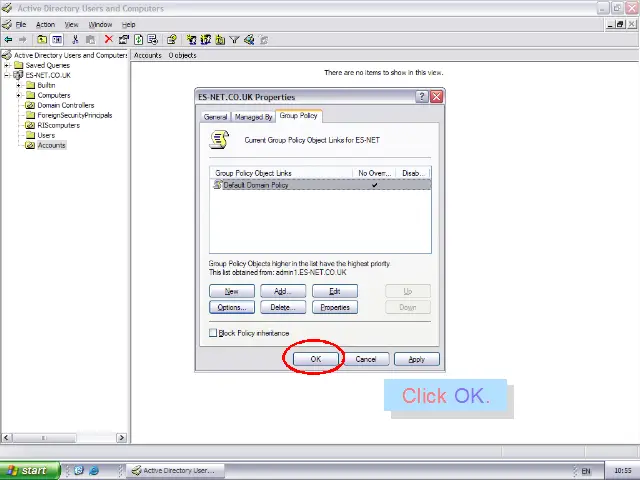The width and height of the screenshot is (640, 480).
Task: Click the Export List toolbar icon
Action: point(153,40)
